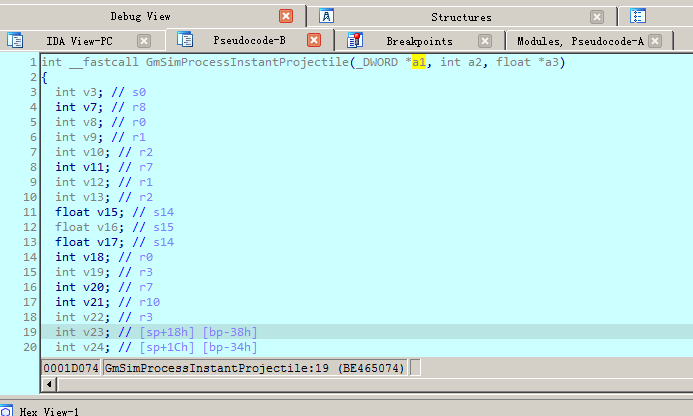Click the [sp+18h] comment on line 19
The width and height of the screenshot is (693, 416).
pyautogui.click(x=167, y=332)
